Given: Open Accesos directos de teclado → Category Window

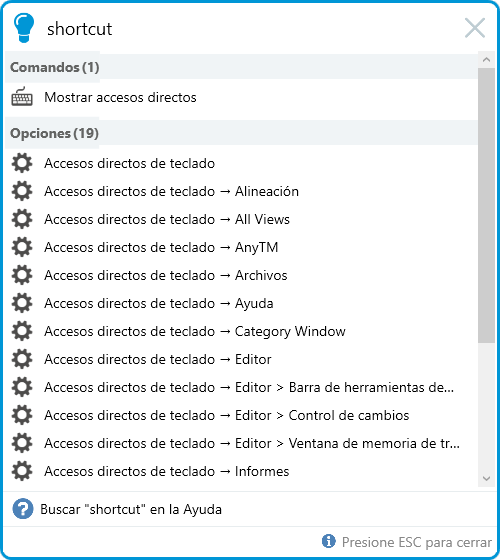Looking at the screenshot, I should (195, 331).
